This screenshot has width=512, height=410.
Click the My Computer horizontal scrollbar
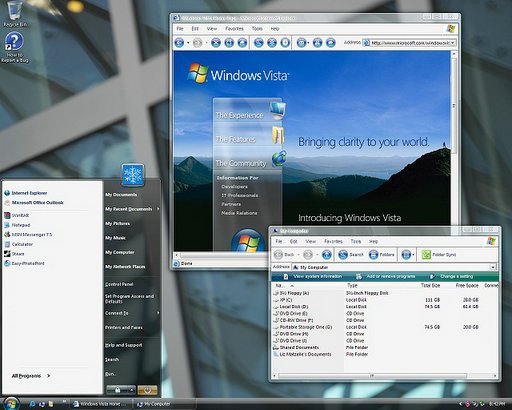tap(372, 376)
